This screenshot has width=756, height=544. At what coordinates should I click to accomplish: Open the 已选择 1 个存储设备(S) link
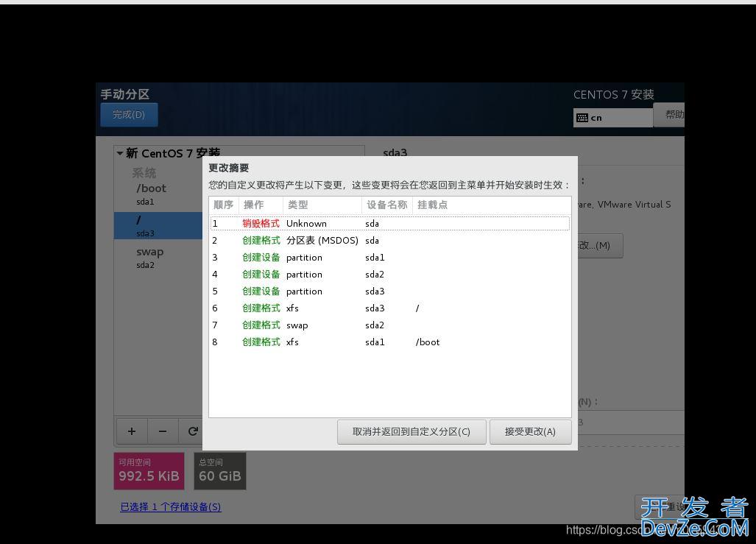[x=171, y=507]
